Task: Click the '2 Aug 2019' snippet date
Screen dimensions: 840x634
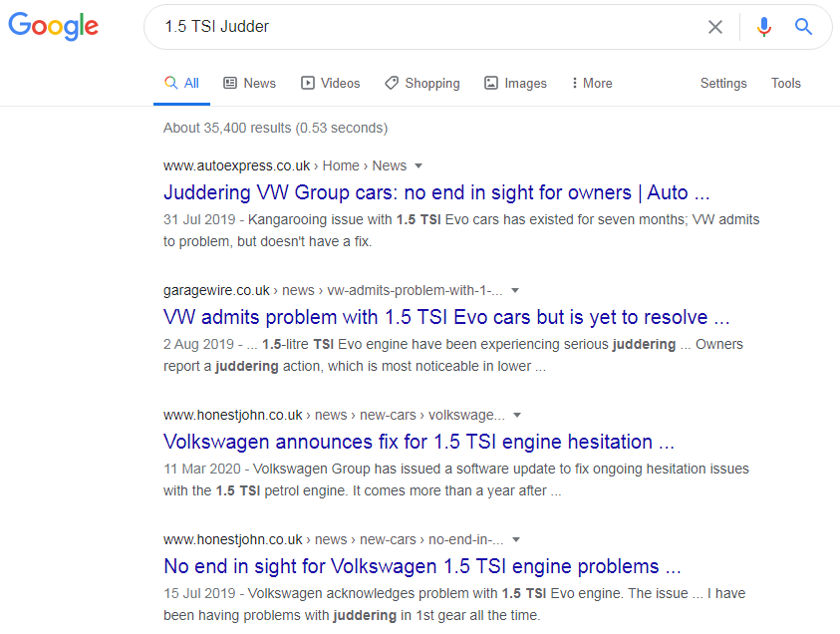Action: (x=198, y=344)
